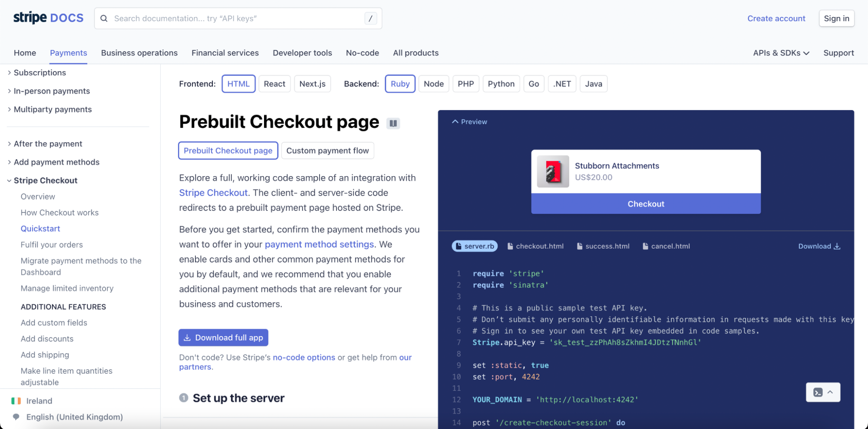Open the Developer tools tab
Viewport: 868px width, 429px height.
pos(302,53)
